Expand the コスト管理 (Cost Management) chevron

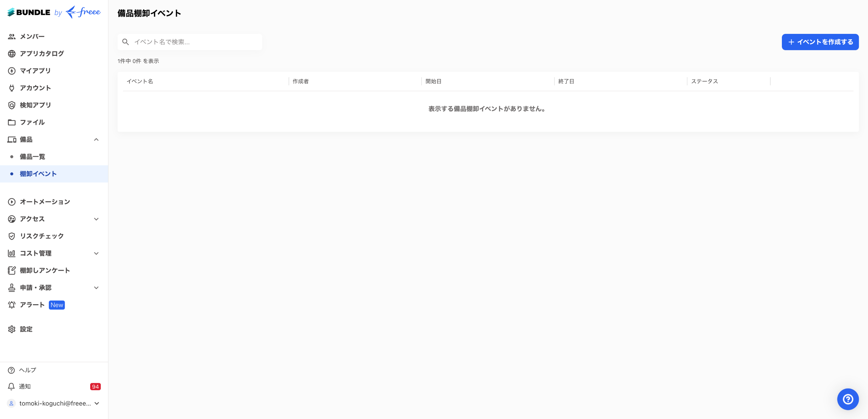click(96, 253)
